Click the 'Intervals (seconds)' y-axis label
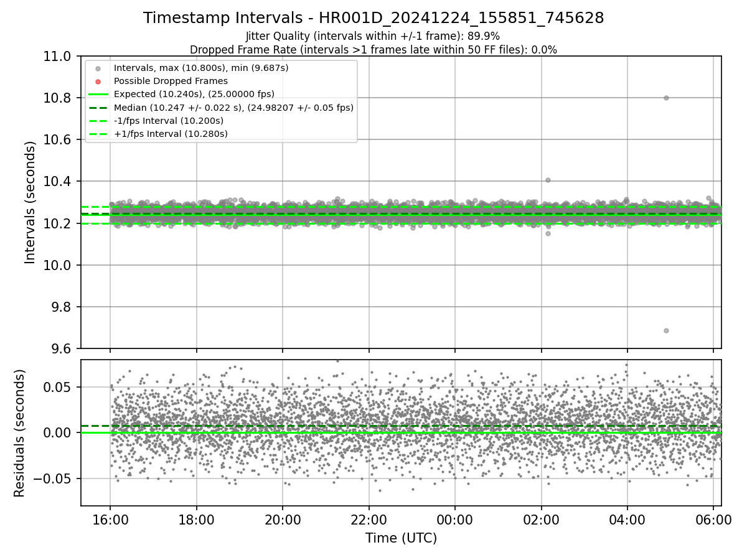 [x=30, y=202]
